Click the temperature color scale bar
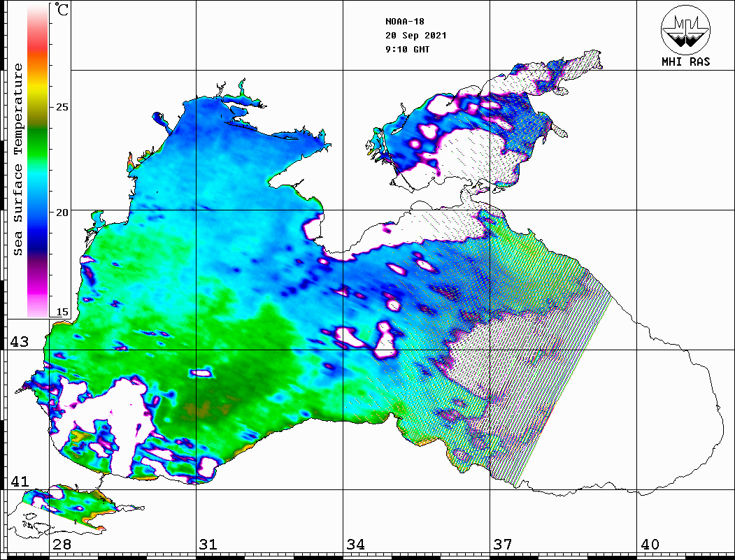The height and width of the screenshot is (560, 735). pos(38,161)
